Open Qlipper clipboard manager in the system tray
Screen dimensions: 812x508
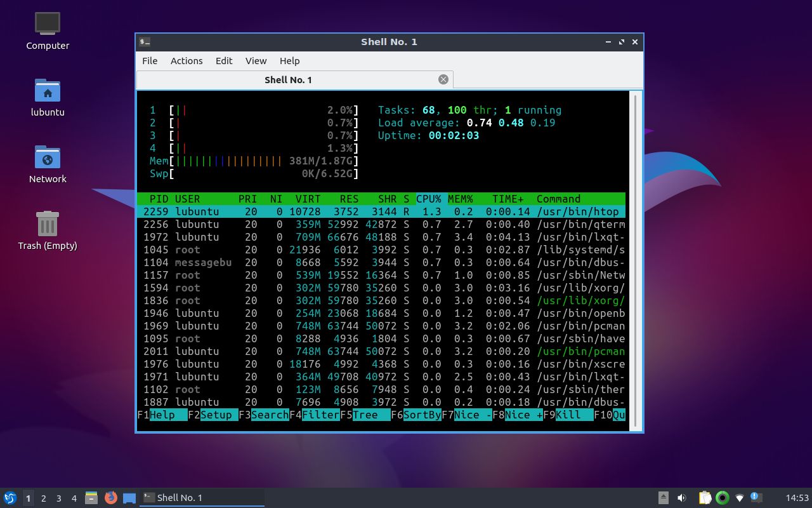pos(704,498)
